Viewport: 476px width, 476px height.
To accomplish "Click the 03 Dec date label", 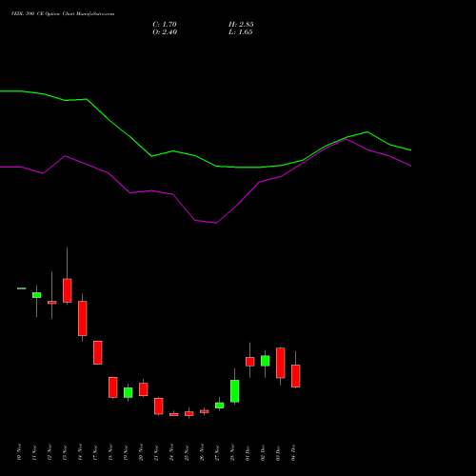I will (x=278, y=452).
